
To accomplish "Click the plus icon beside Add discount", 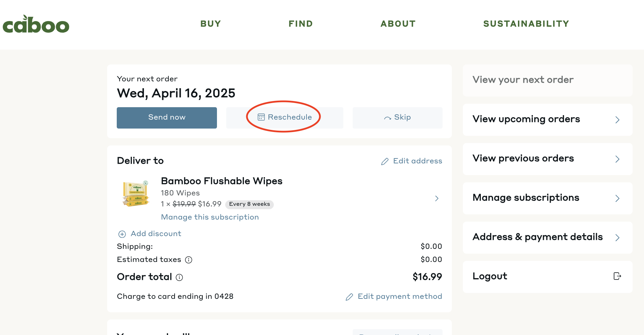I will [x=122, y=234].
